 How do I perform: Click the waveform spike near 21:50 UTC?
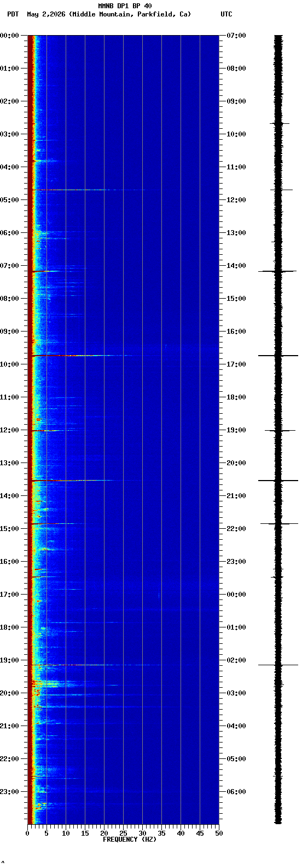point(279,524)
